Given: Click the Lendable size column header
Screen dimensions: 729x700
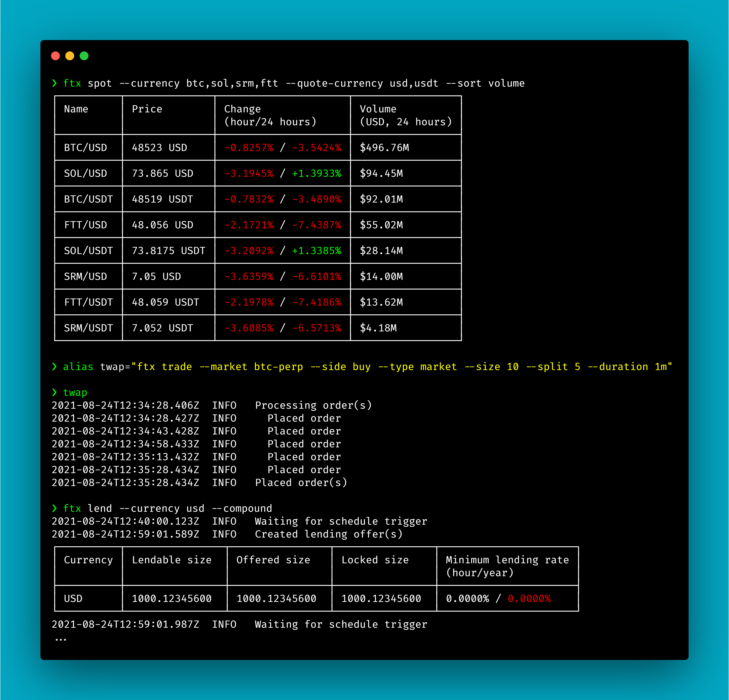Looking at the screenshot, I should (172, 560).
